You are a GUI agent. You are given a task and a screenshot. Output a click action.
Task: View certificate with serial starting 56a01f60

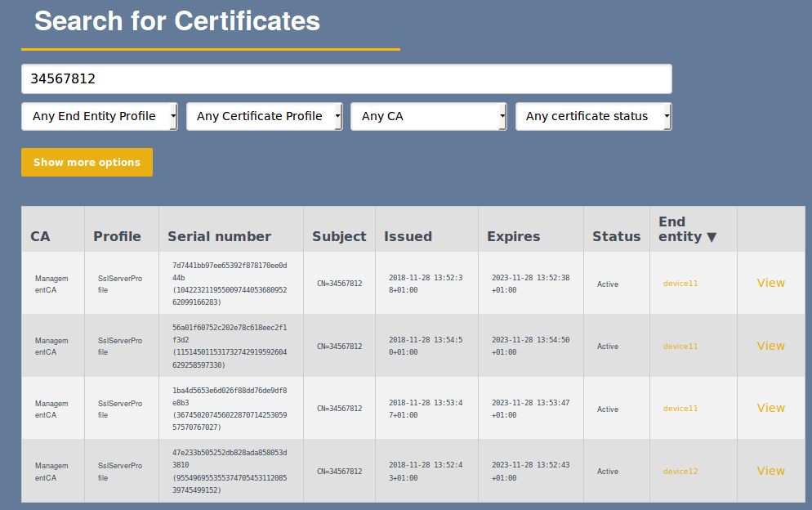click(770, 346)
